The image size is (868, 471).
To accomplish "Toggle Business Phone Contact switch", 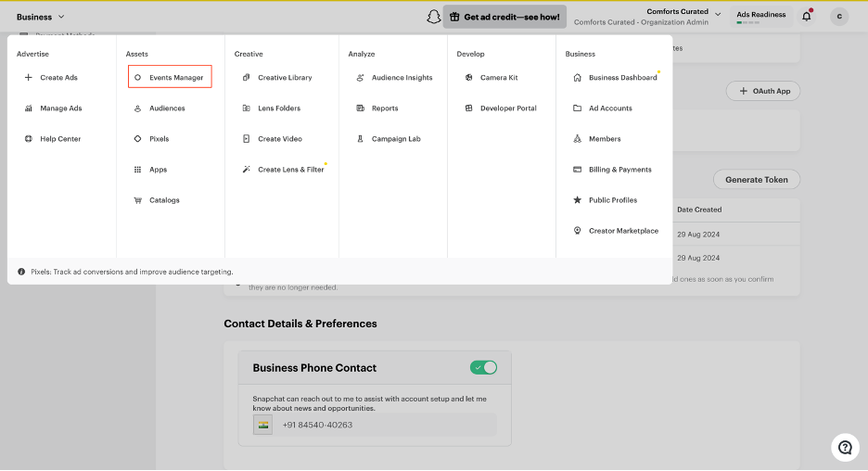I will 483,367.
